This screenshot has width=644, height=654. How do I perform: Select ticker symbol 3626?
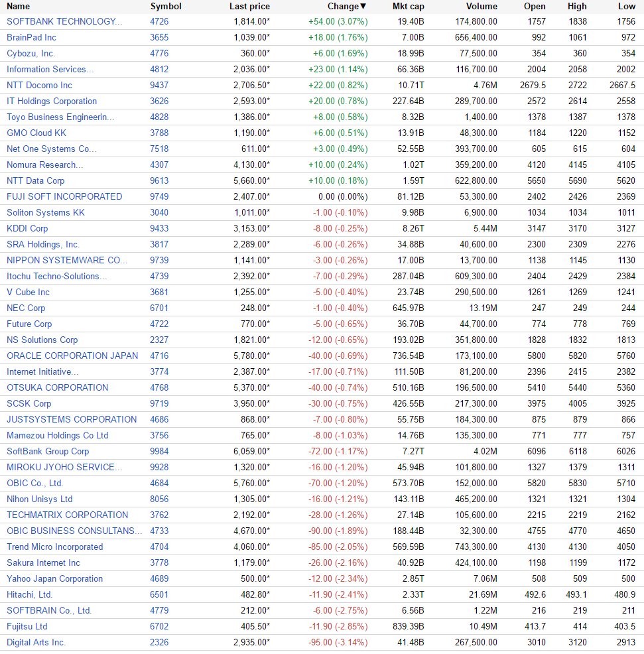pyautogui.click(x=159, y=101)
